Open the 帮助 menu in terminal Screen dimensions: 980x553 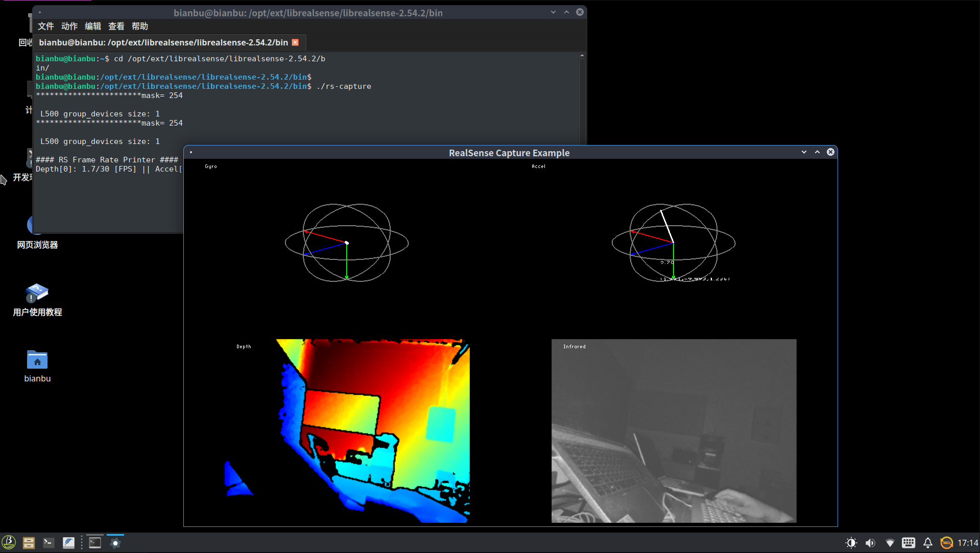point(139,26)
